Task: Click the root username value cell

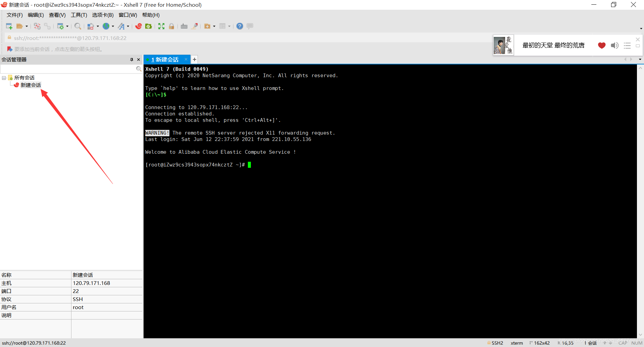Action: (x=107, y=307)
